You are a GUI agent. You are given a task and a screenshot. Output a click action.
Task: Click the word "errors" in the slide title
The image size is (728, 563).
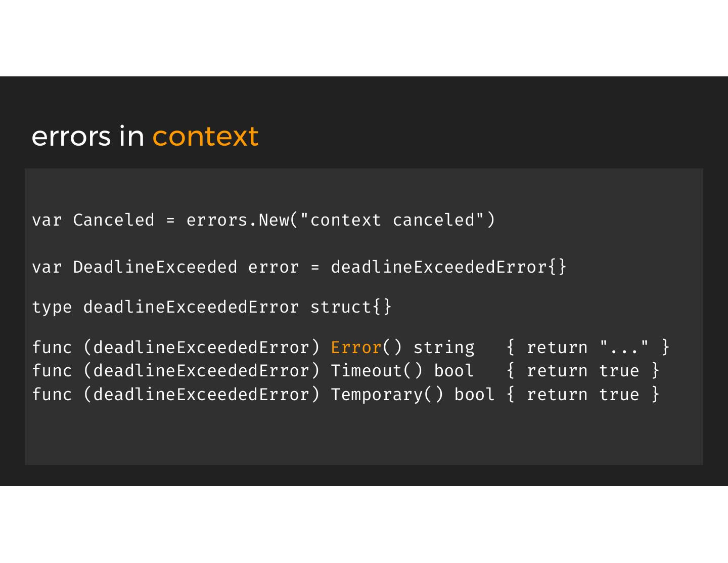coord(71,137)
